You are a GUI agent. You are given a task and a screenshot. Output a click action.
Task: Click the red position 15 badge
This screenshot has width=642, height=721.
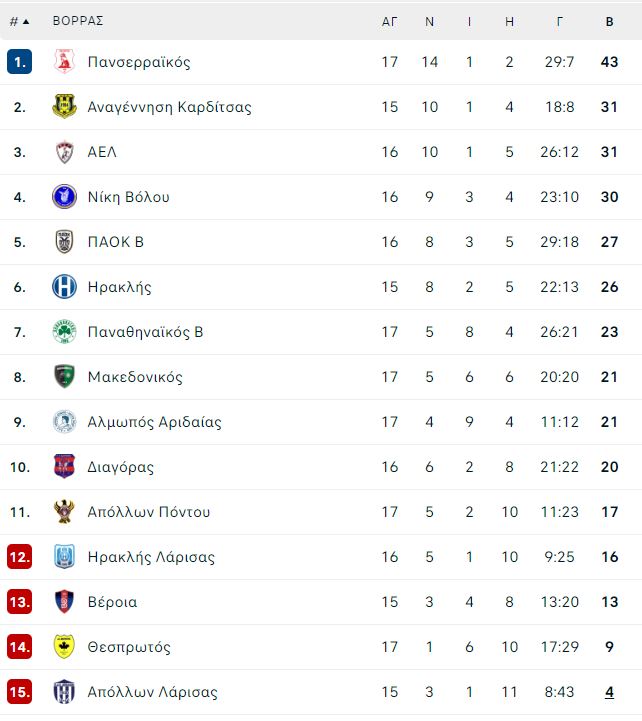[20, 692]
